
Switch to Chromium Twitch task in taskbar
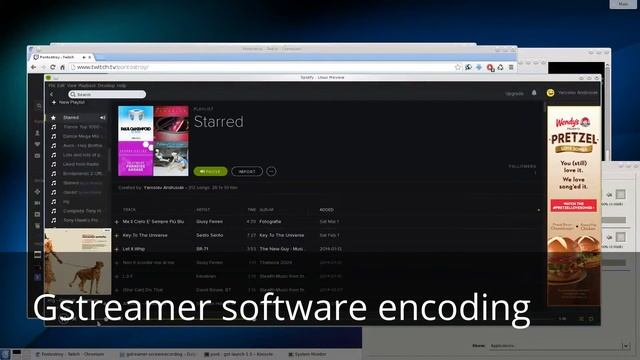71,354
